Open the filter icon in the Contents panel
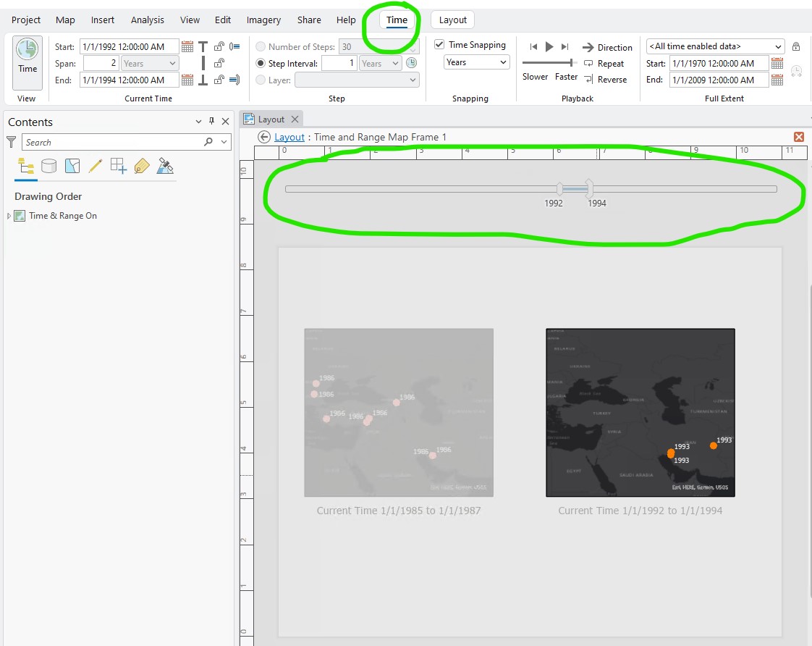 point(9,142)
